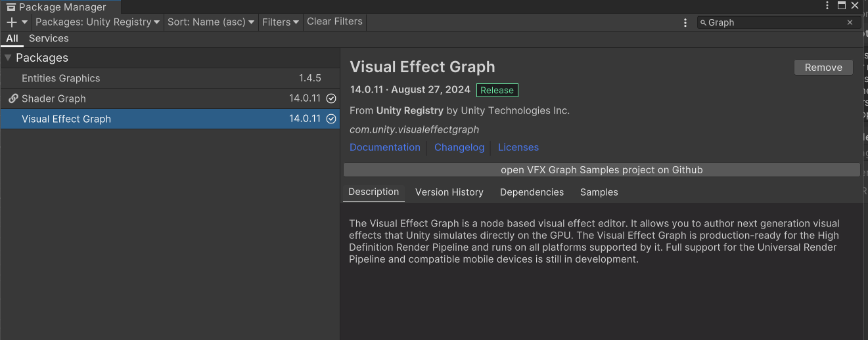Switch to the Dependencies tab
Image resolution: width=868 pixels, height=340 pixels.
[532, 192]
